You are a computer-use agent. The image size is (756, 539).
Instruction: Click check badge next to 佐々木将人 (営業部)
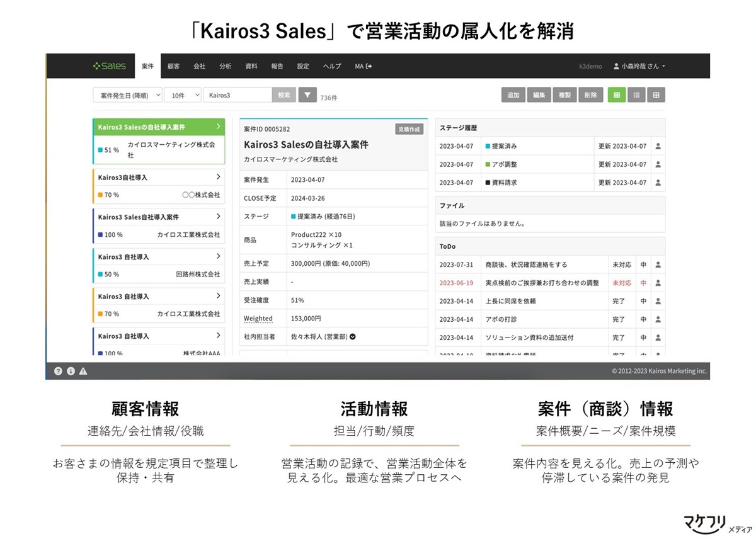353,336
